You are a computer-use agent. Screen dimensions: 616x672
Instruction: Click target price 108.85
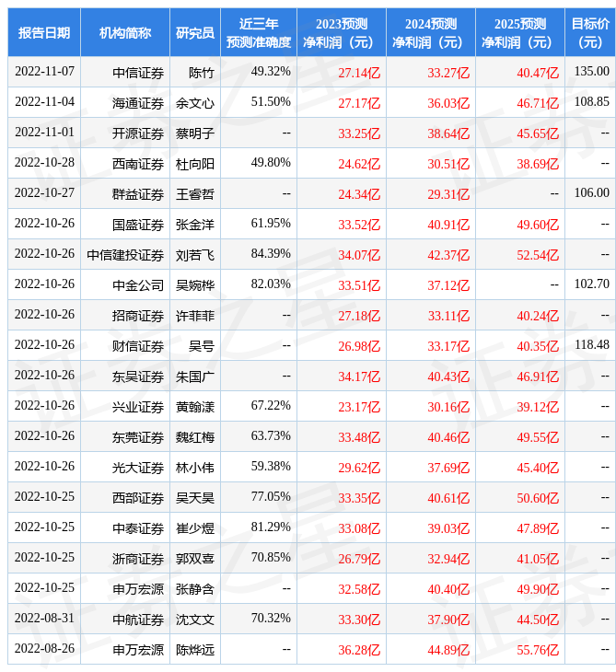[591, 102]
